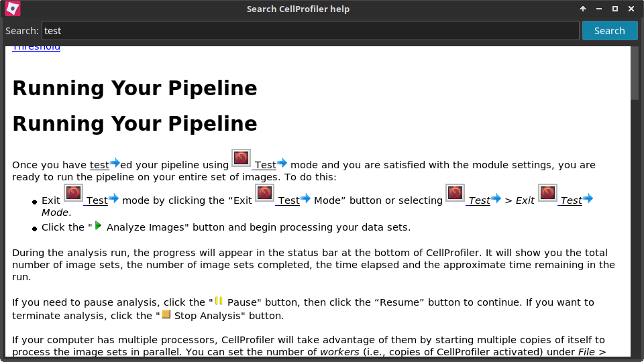This screenshot has height=362, width=644.
Task: Click the orange Stop Analysis icon
Action: click(x=166, y=314)
